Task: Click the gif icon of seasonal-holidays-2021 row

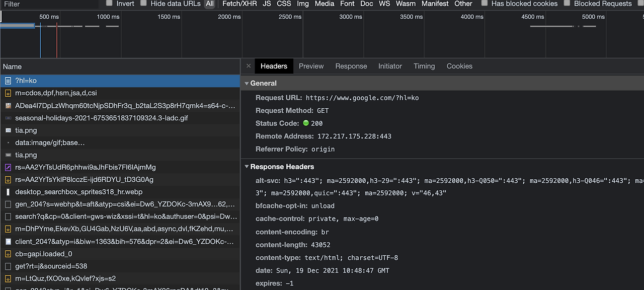Action: [8, 118]
